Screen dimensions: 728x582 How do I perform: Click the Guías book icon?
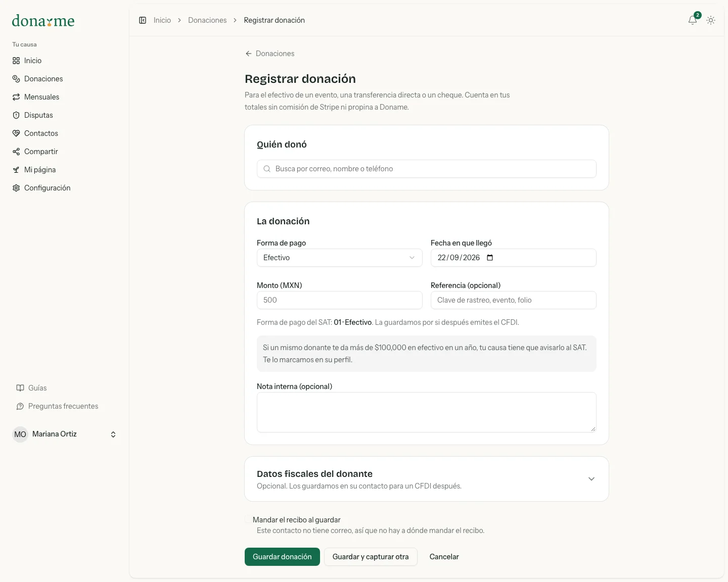20,388
